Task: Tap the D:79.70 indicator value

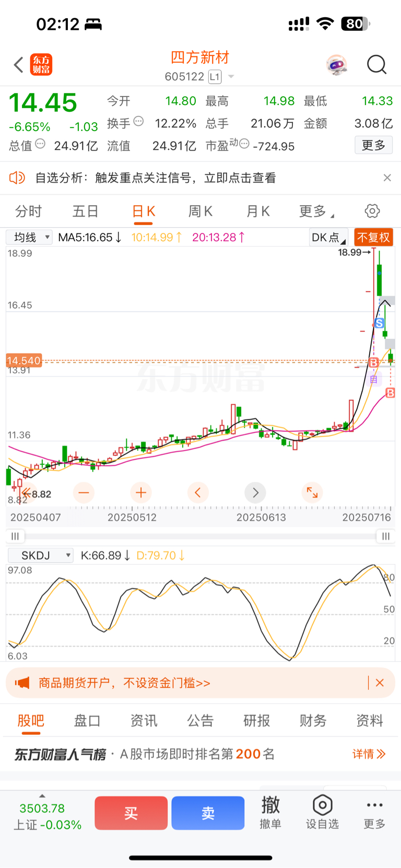Action: 161,555
